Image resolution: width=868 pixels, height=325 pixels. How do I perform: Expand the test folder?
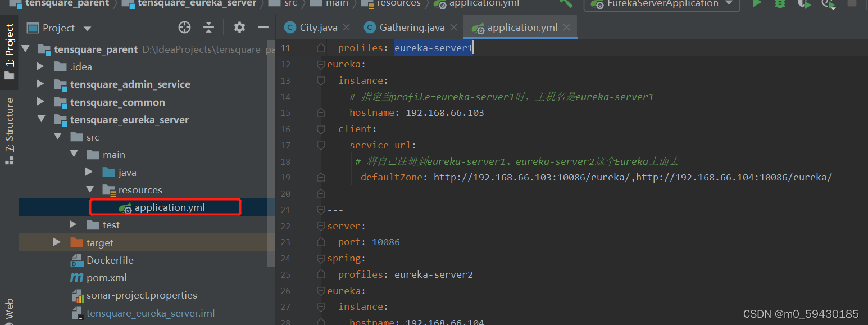pos(73,225)
